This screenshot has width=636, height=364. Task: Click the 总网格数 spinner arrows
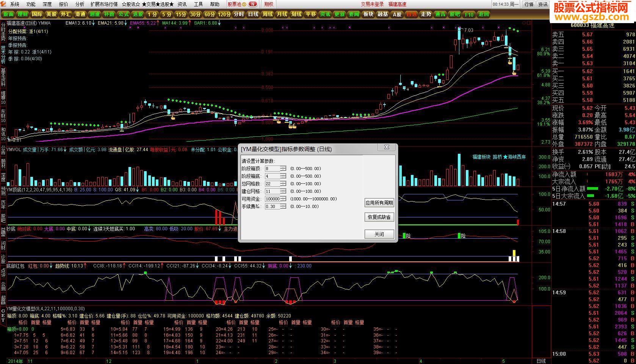point(283,184)
